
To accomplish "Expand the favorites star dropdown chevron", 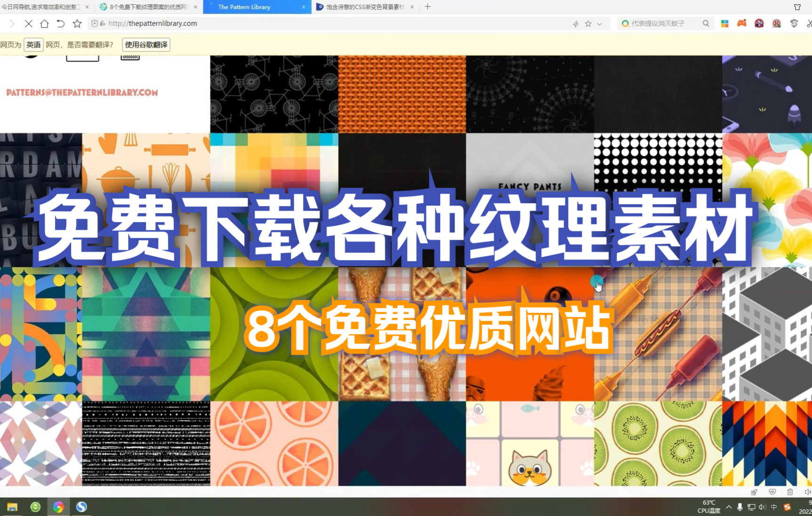I will tap(599, 23).
